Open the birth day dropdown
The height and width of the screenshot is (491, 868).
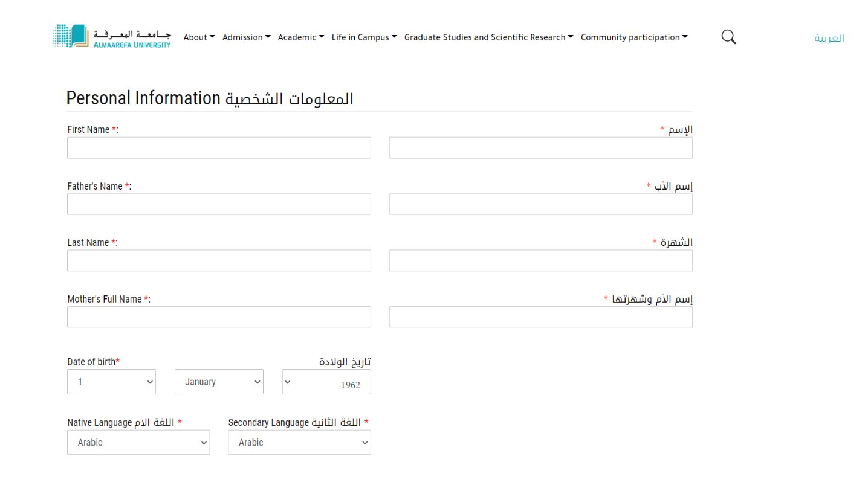(111, 382)
